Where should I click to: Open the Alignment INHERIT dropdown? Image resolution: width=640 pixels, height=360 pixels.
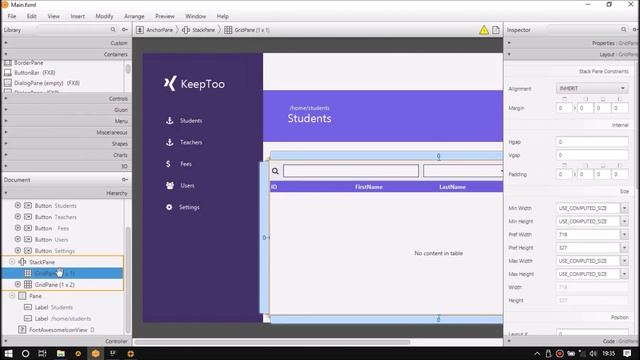(x=592, y=88)
